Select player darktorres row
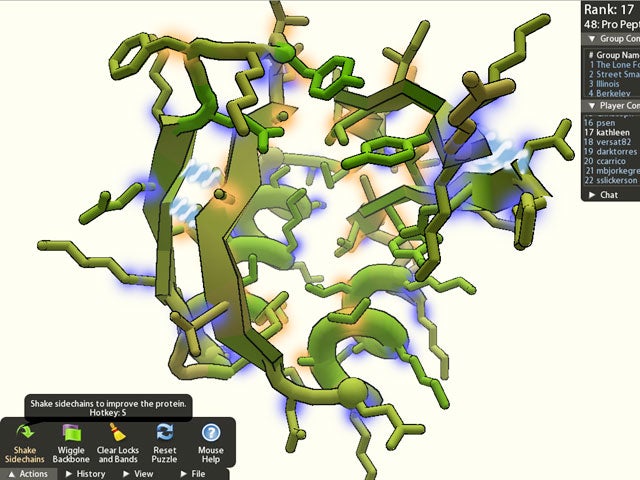 611,151
